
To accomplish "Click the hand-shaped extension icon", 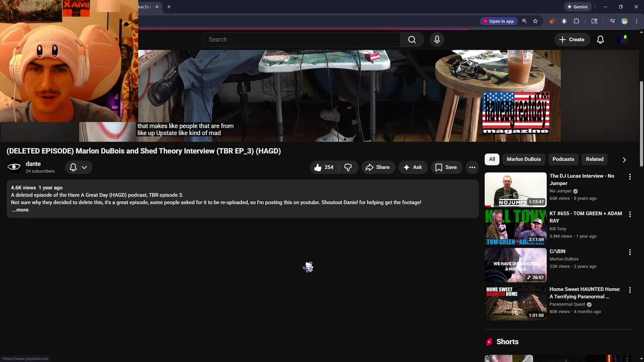I will click(564, 21).
